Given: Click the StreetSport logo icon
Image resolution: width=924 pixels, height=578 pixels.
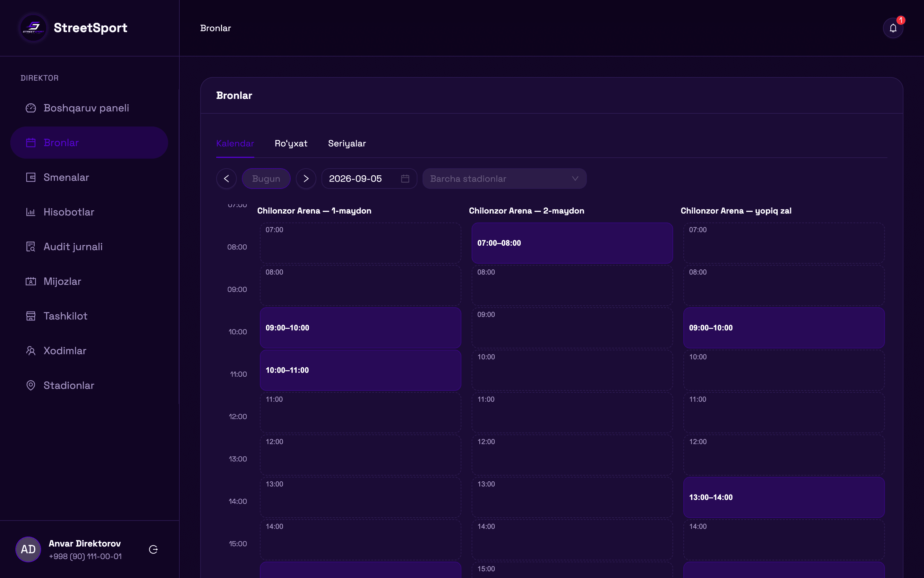Looking at the screenshot, I should (34, 28).
